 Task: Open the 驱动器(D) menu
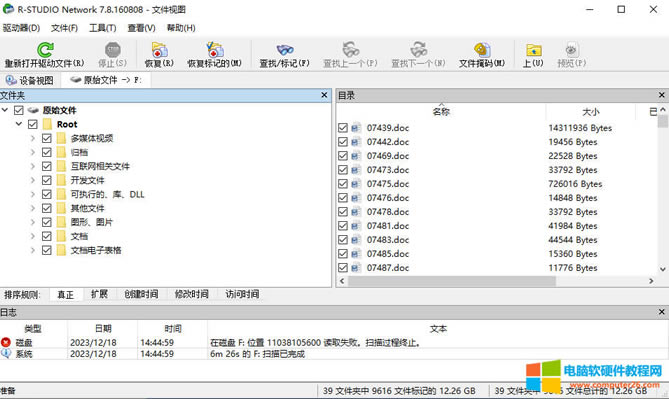[x=21, y=28]
